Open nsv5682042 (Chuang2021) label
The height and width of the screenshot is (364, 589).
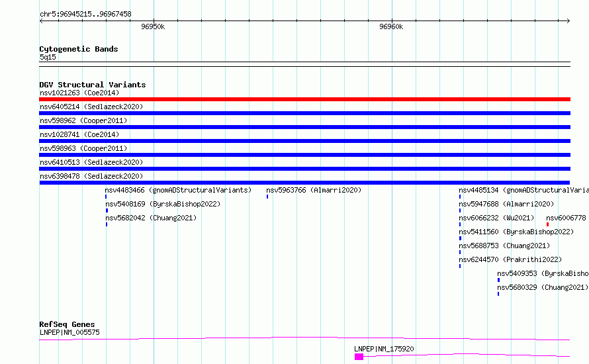151,218
